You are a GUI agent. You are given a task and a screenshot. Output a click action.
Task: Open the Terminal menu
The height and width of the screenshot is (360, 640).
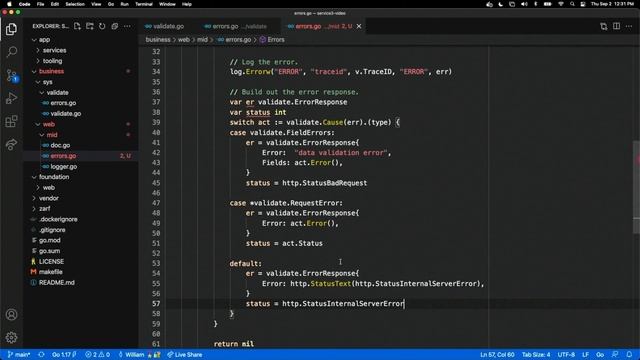pyautogui.click(x=144, y=4)
